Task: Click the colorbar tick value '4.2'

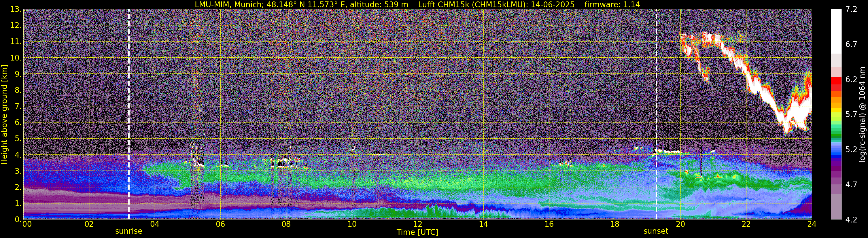Action: click(x=851, y=220)
